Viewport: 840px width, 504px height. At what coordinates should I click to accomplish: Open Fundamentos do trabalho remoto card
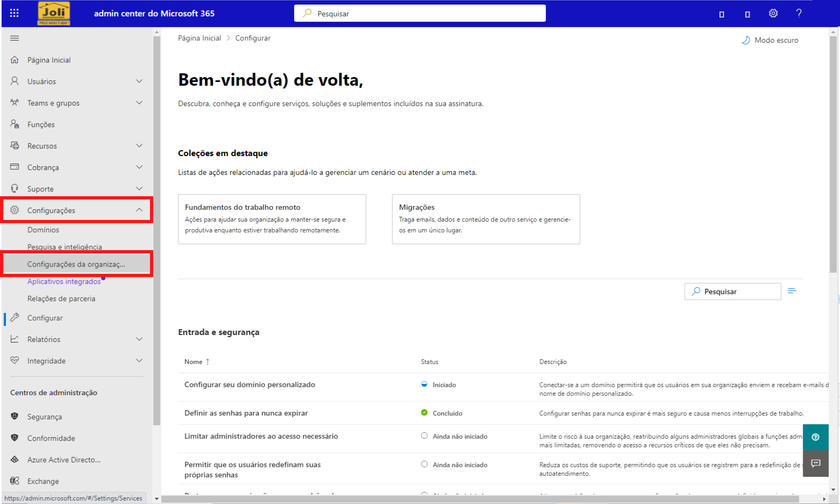pos(272,219)
